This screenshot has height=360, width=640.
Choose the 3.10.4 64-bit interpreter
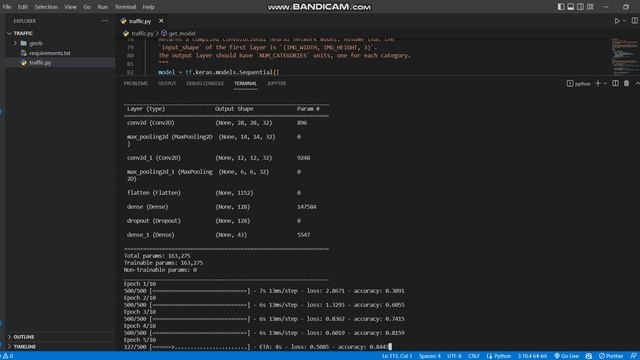click(532, 356)
